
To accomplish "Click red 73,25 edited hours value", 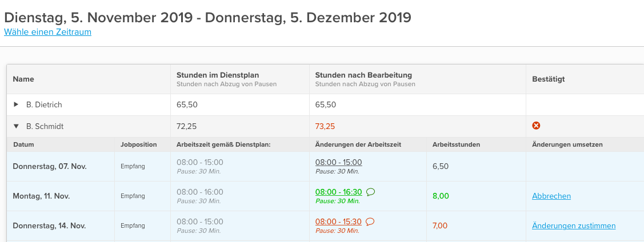I will tap(326, 126).
